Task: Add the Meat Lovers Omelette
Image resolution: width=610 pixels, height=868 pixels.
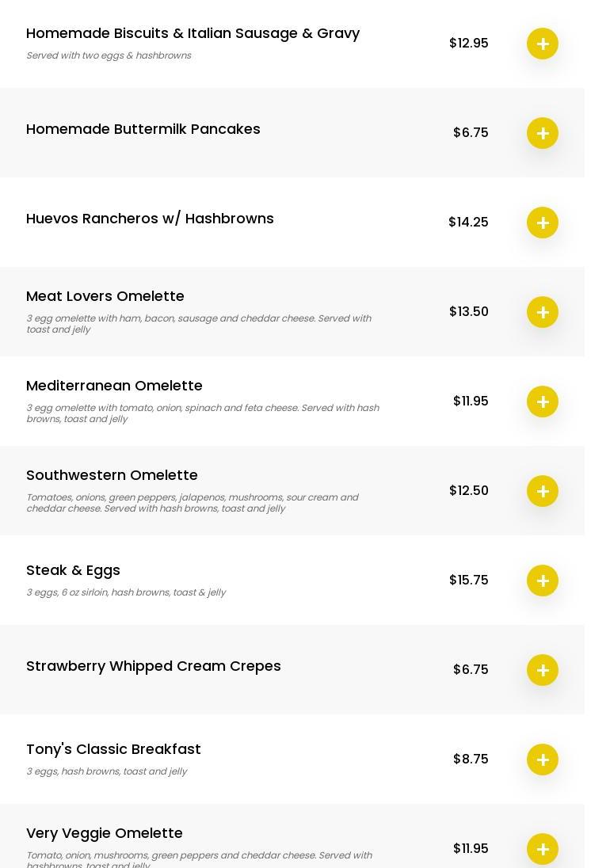Action: [543, 312]
